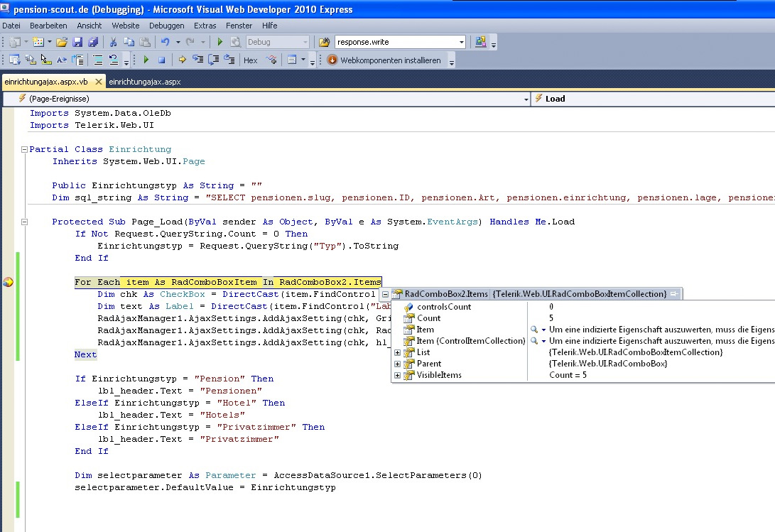Expand the VisibleItems node
This screenshot has height=532, width=775.
click(x=398, y=375)
